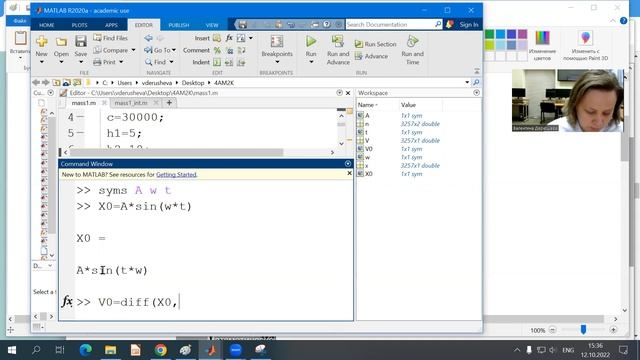Click the New file icon
The height and width of the screenshot is (360, 640).
(41, 41)
